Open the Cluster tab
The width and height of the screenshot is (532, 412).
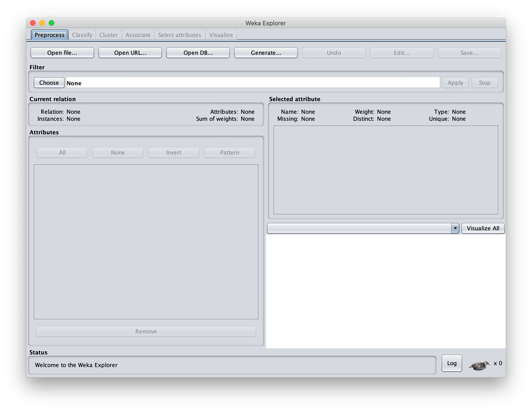[108, 35]
